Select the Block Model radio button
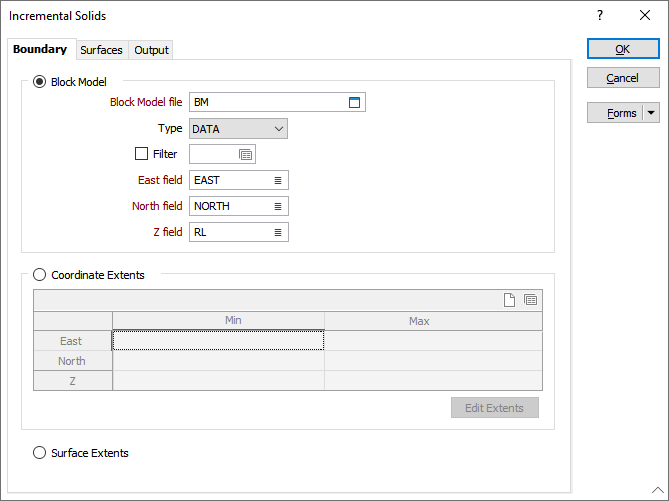 pyautogui.click(x=40, y=82)
